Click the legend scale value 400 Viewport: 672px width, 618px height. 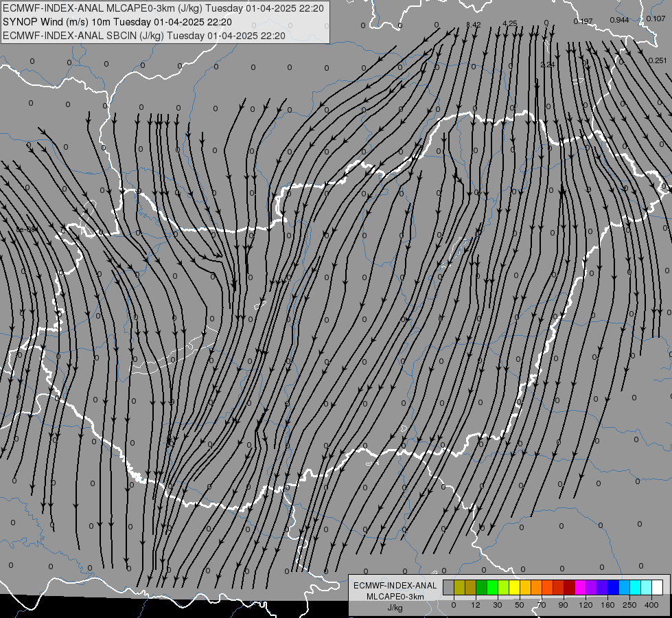tap(651, 605)
